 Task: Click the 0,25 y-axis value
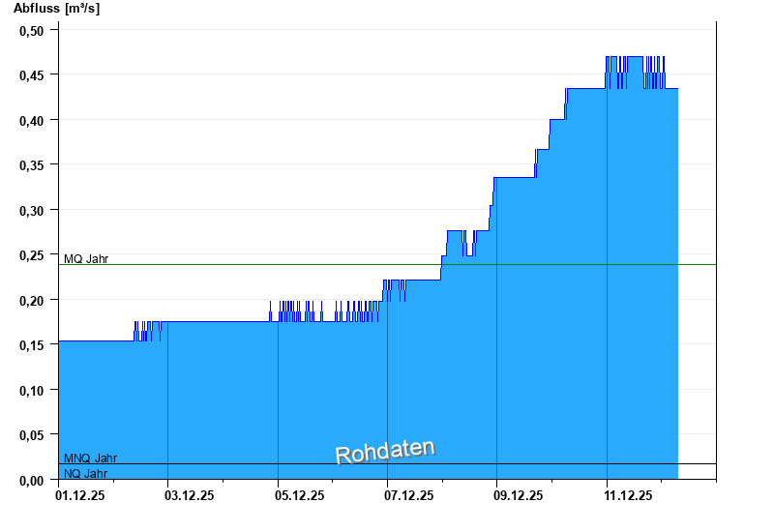point(32,255)
